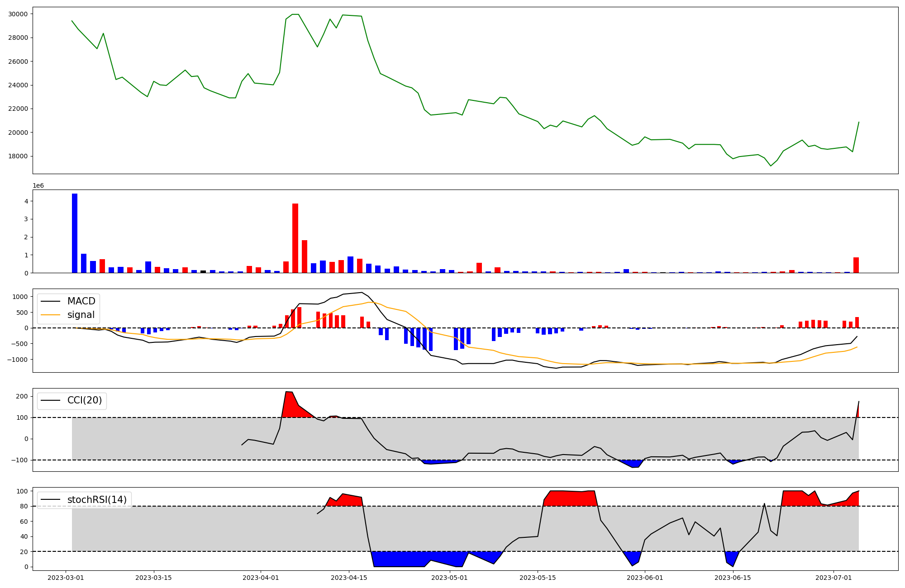Click the 1000 label on MACD axis
Viewport: 905px width, 588px height.
click(x=20, y=297)
